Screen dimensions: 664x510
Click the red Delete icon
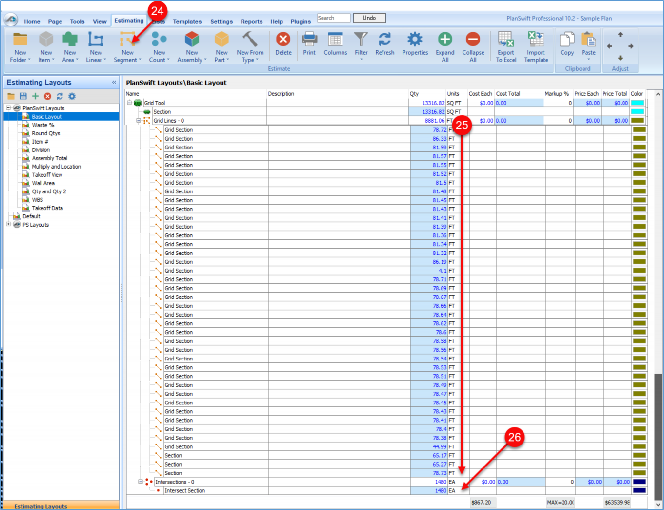(x=283, y=39)
